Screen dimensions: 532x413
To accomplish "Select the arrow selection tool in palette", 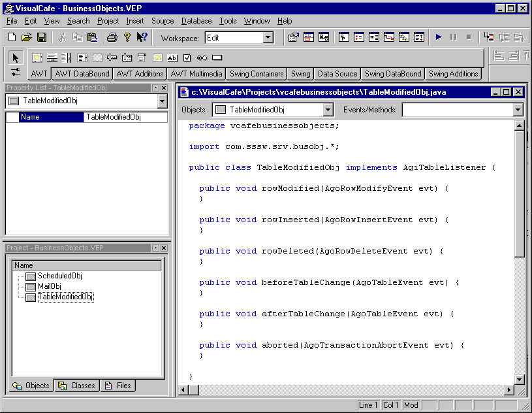I will (x=15, y=58).
